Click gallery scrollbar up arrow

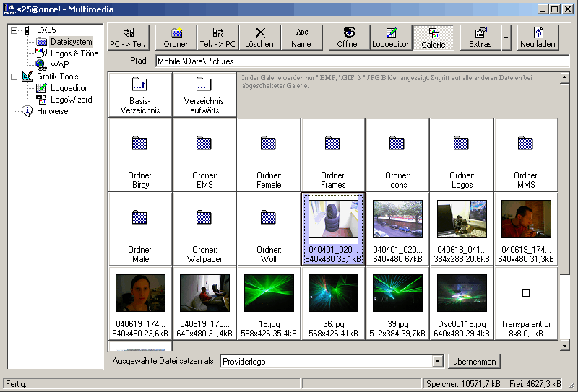tap(565, 78)
